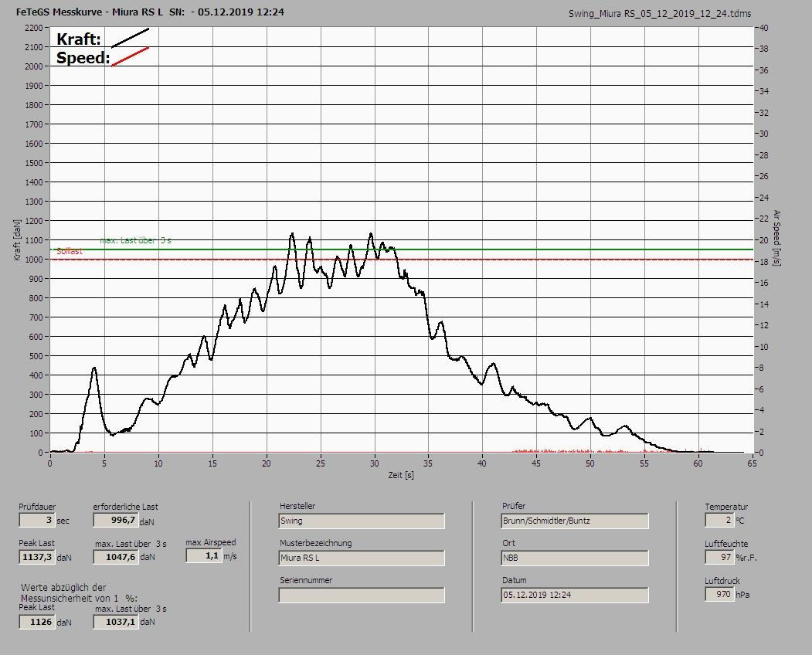Click the red Speed legend line
The height and width of the screenshot is (655, 812).
pos(131,56)
